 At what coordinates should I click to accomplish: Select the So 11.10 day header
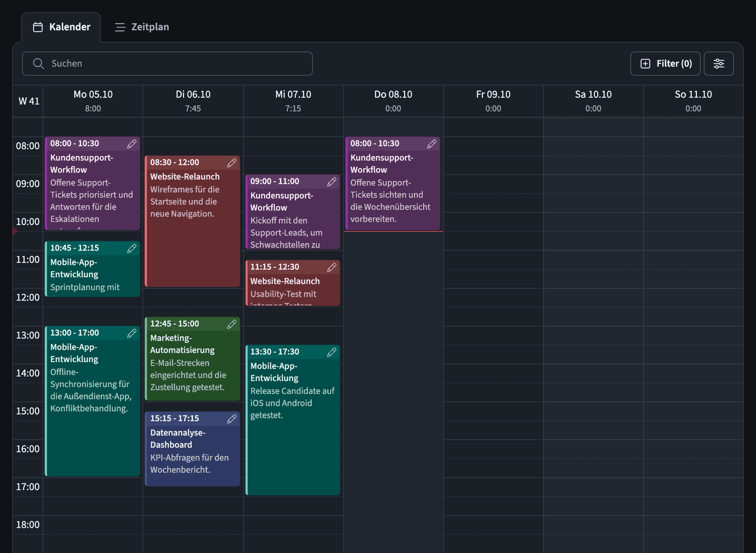pyautogui.click(x=693, y=101)
